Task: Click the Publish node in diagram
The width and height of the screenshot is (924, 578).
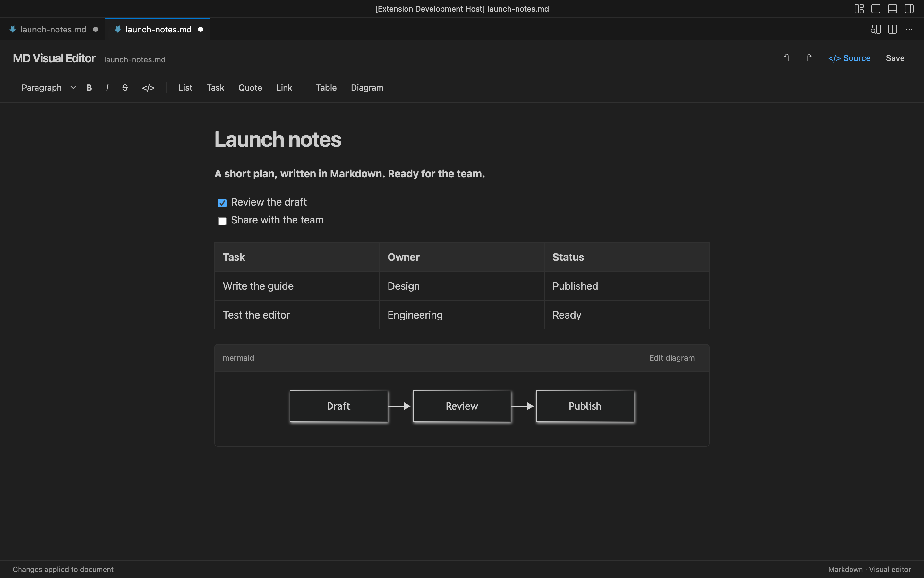Action: pos(585,406)
